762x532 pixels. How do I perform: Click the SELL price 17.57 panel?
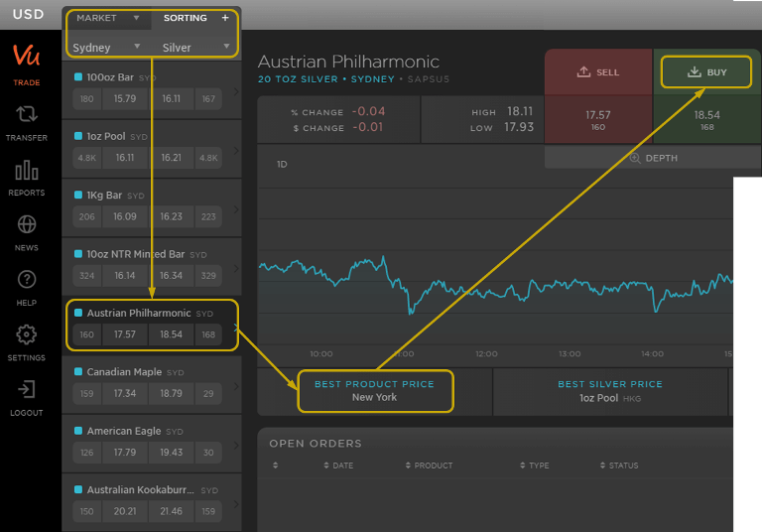tap(598, 120)
